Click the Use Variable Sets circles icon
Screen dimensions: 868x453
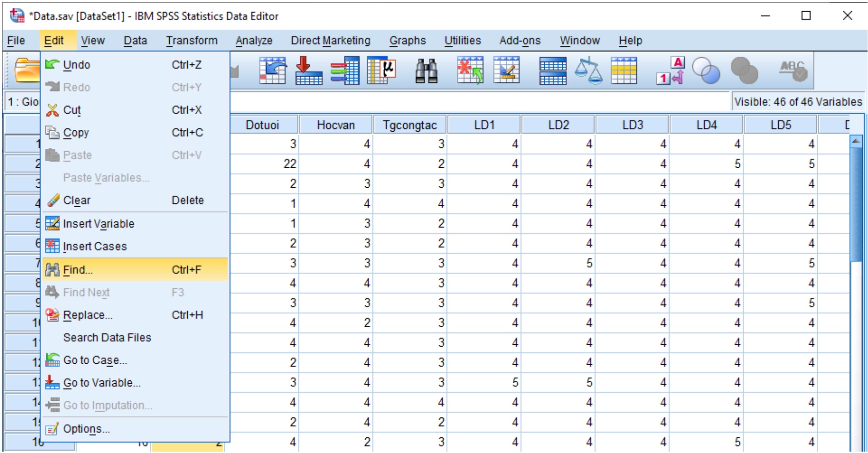click(x=706, y=71)
